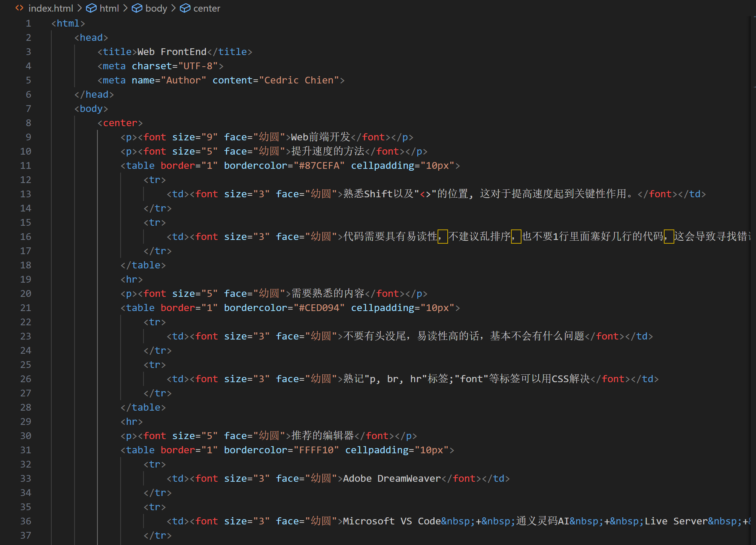Click the first hr tag on line 19
This screenshot has height=545, width=756.
[131, 279]
